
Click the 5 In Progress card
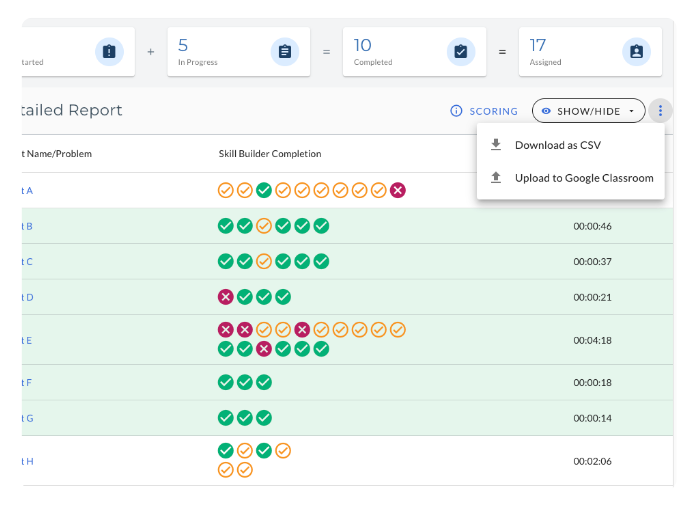click(239, 52)
